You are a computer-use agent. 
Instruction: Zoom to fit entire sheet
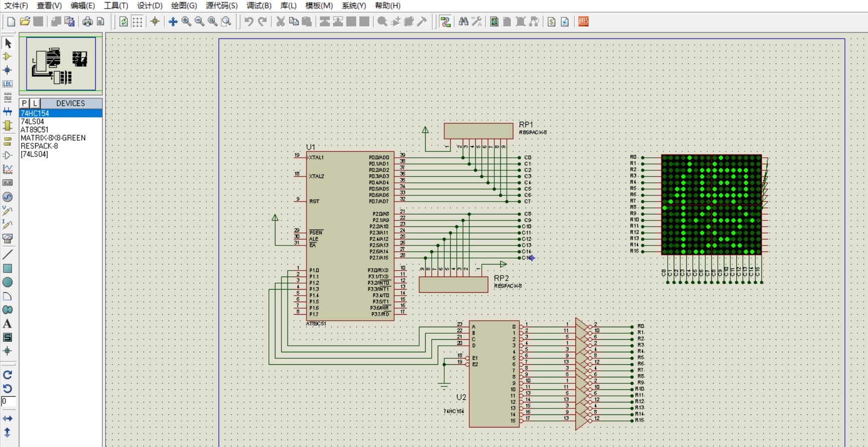click(x=213, y=22)
